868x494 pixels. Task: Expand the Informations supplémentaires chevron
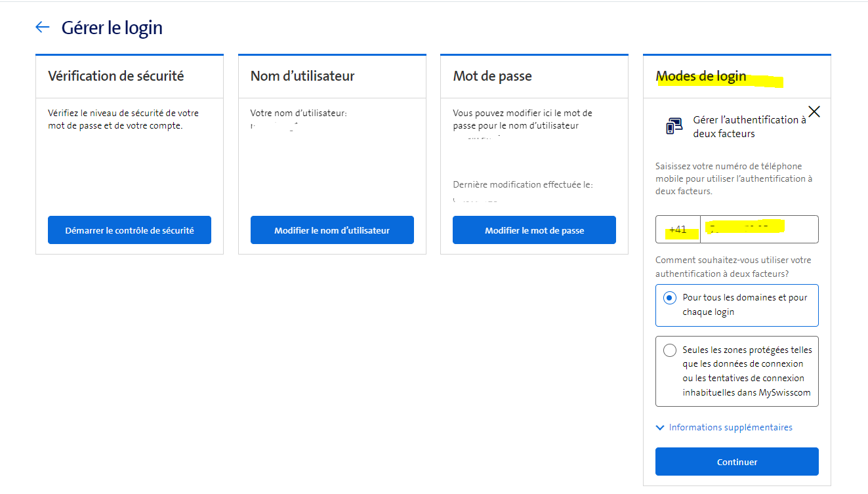pos(660,428)
